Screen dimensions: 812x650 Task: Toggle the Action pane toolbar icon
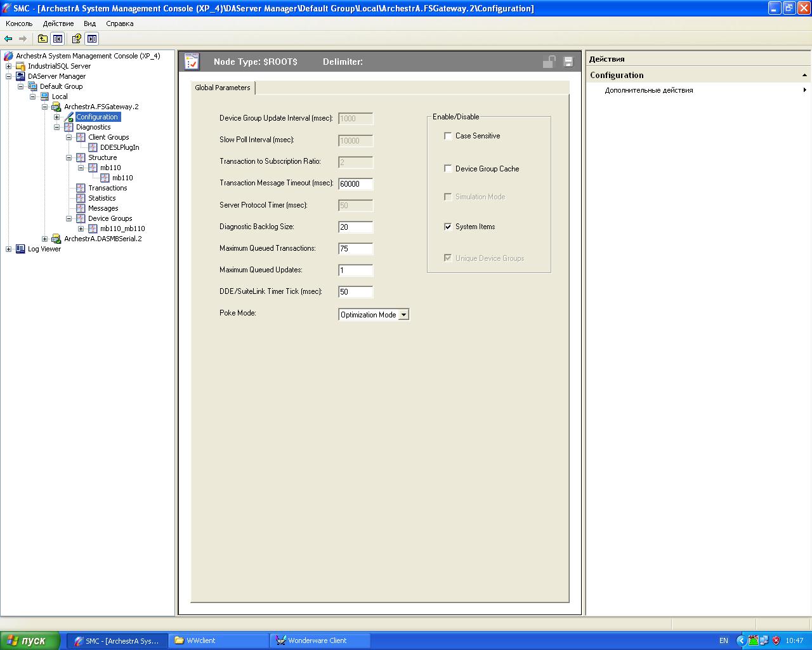pyautogui.click(x=92, y=39)
